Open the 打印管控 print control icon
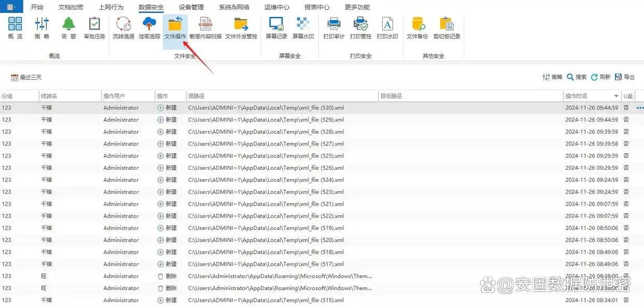The height and width of the screenshot is (307, 644). 360,28
